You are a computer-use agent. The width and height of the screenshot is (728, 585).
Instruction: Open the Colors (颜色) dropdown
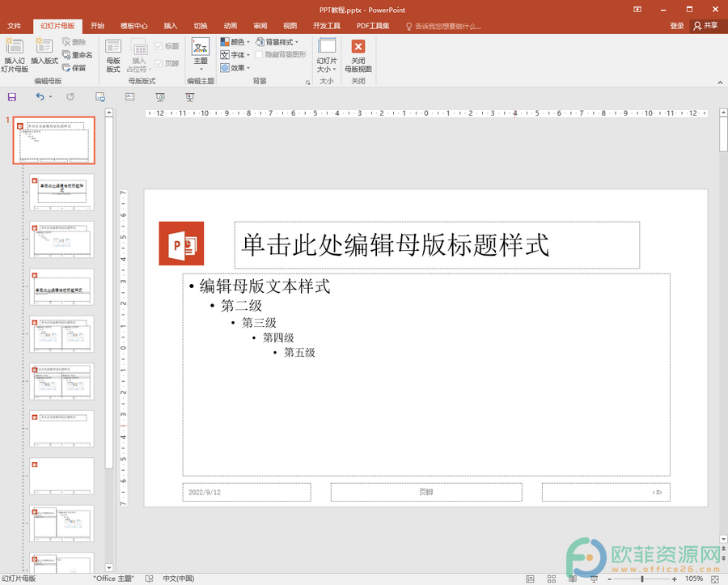pos(235,42)
